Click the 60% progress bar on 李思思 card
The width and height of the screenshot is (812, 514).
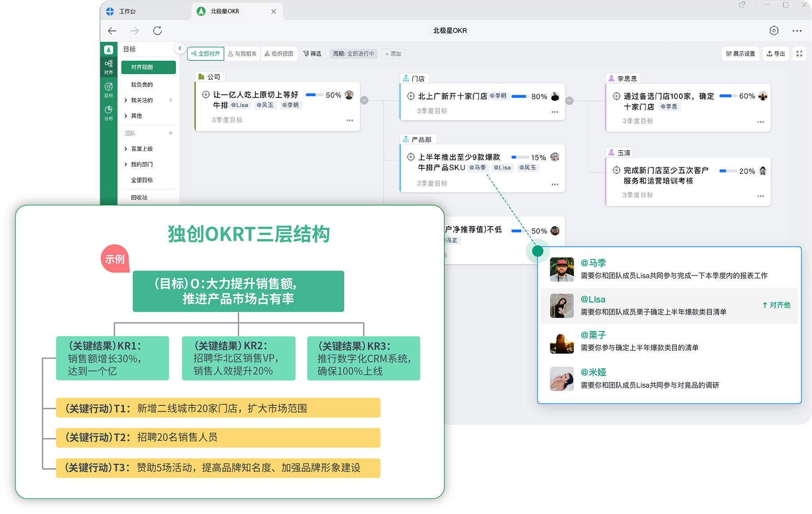click(x=728, y=96)
